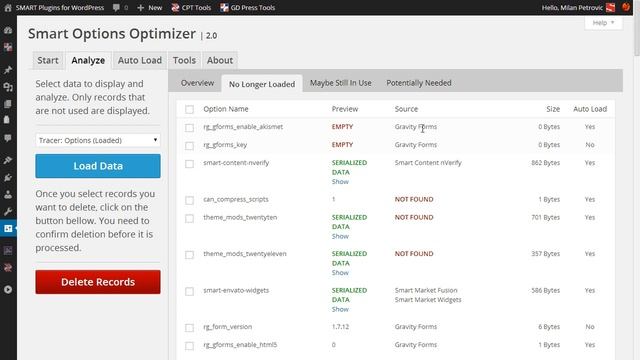Show serialized data for theme_mods_twentyten
Viewport: 640px width, 360px height.
pyautogui.click(x=340, y=236)
